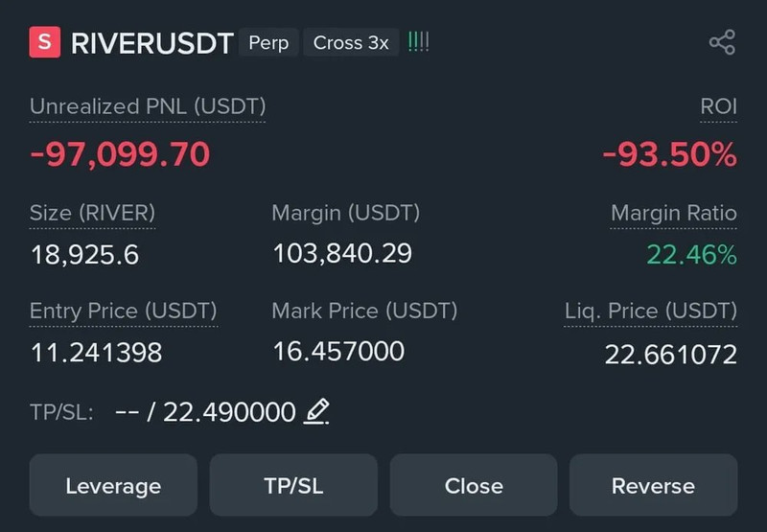The image size is (767, 532).
Task: Open the Leverage settings button
Action: [x=113, y=485]
